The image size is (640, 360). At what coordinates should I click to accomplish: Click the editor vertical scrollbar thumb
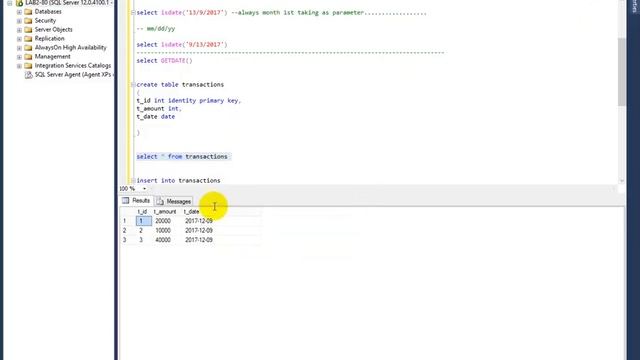[x=622, y=72]
